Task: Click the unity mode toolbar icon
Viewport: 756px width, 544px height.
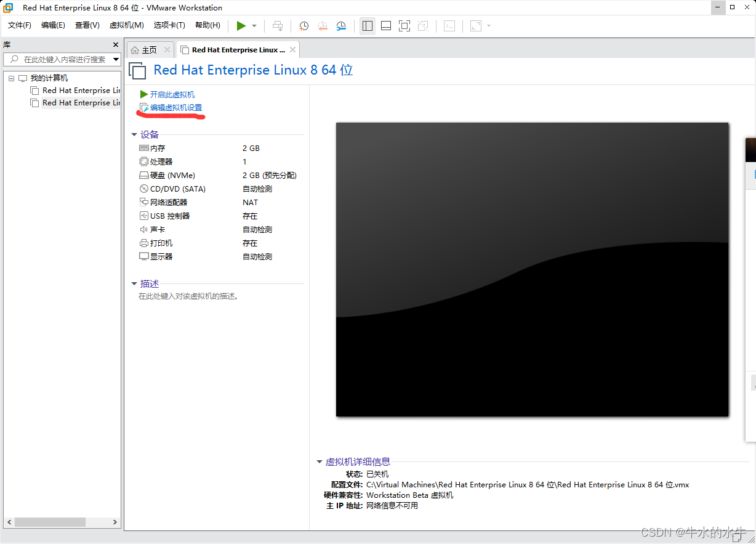Action: (422, 25)
